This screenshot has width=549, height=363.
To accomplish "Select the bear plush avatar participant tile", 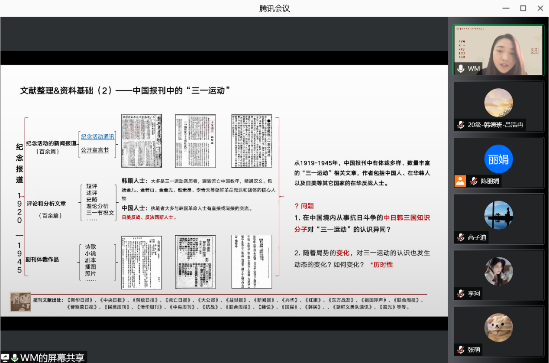I will [x=499, y=331].
